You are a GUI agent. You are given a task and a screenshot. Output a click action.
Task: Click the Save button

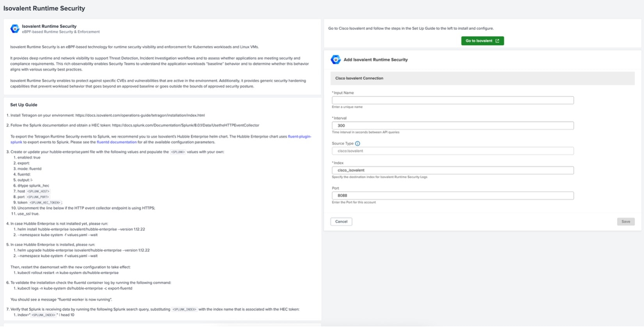(626, 221)
